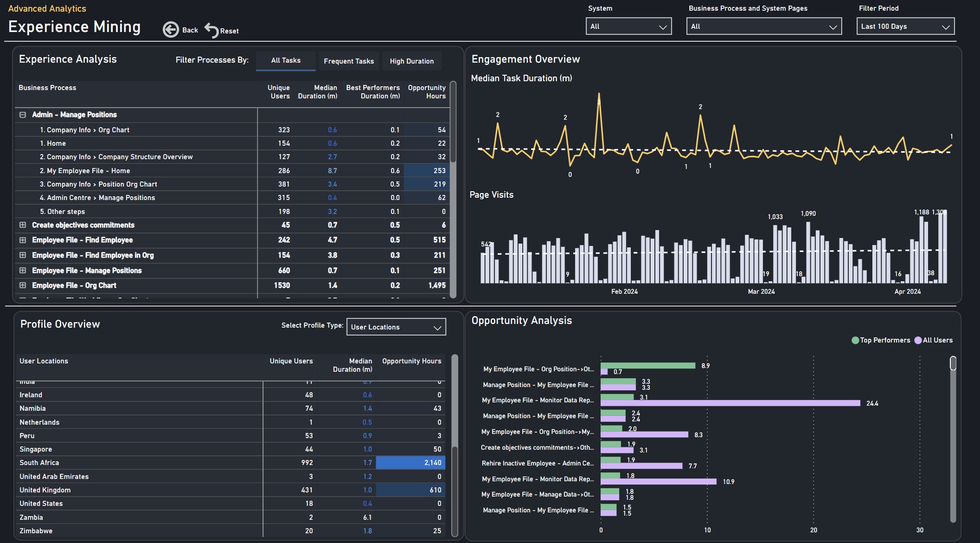Toggle All Users legend marker
The width and height of the screenshot is (980, 543).
point(918,340)
